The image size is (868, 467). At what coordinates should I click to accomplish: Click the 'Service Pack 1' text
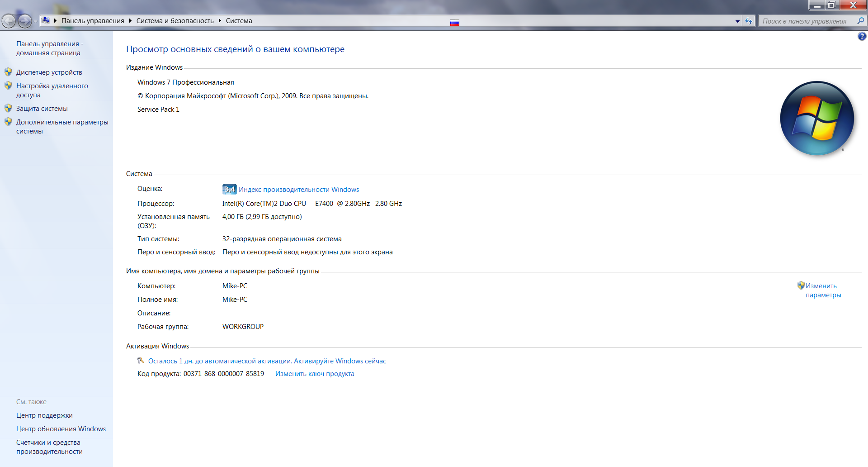click(158, 110)
